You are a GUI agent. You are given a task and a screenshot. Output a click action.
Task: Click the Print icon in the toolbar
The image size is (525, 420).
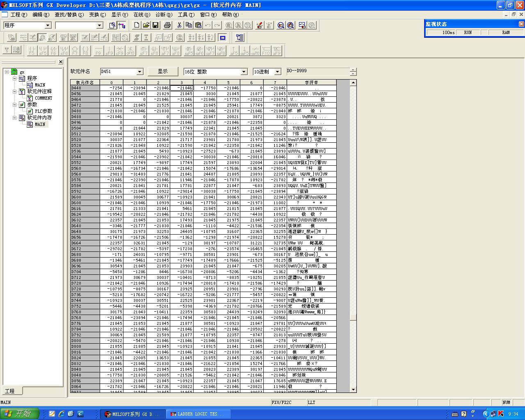click(x=167, y=25)
